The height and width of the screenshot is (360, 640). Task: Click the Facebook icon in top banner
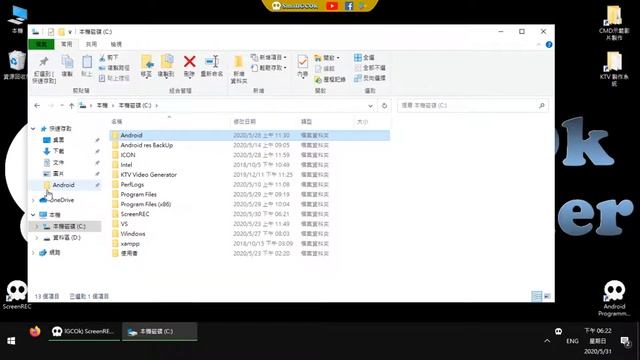point(349,6)
